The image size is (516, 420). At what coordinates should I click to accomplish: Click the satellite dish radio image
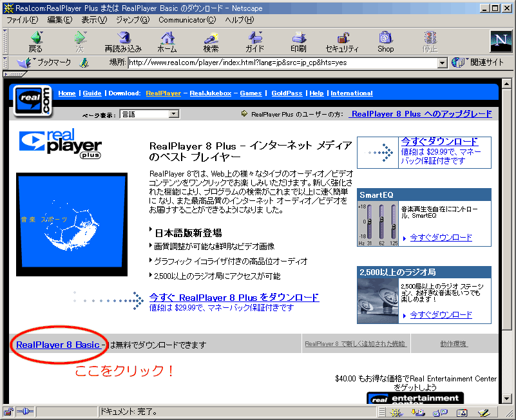377,301
